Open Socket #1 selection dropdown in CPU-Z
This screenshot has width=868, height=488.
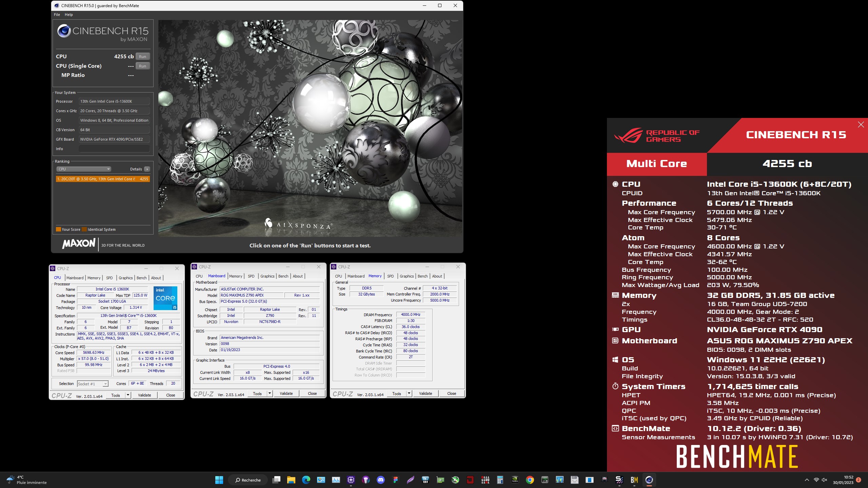tap(93, 384)
